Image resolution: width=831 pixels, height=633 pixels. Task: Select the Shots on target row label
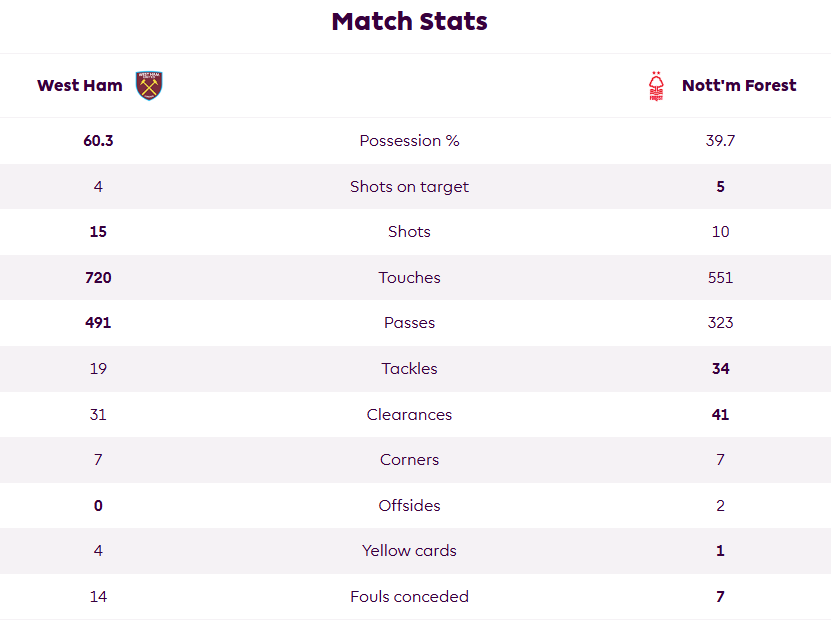(x=409, y=187)
